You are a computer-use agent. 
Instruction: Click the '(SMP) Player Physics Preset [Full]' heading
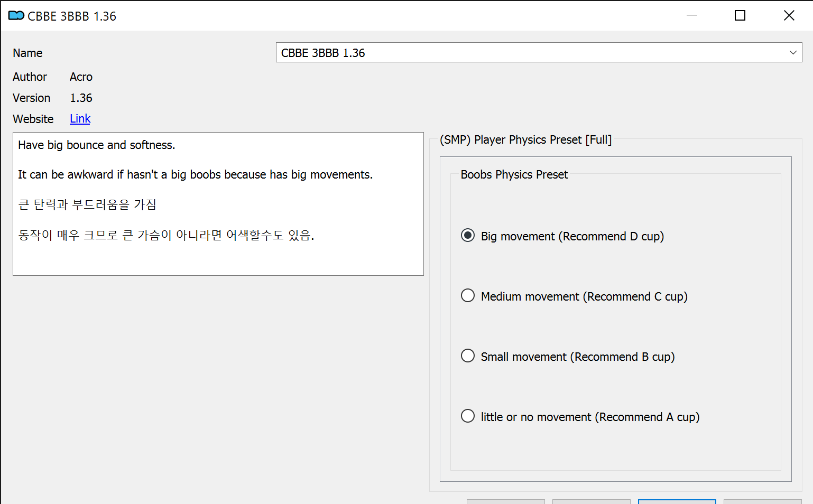pyautogui.click(x=525, y=139)
